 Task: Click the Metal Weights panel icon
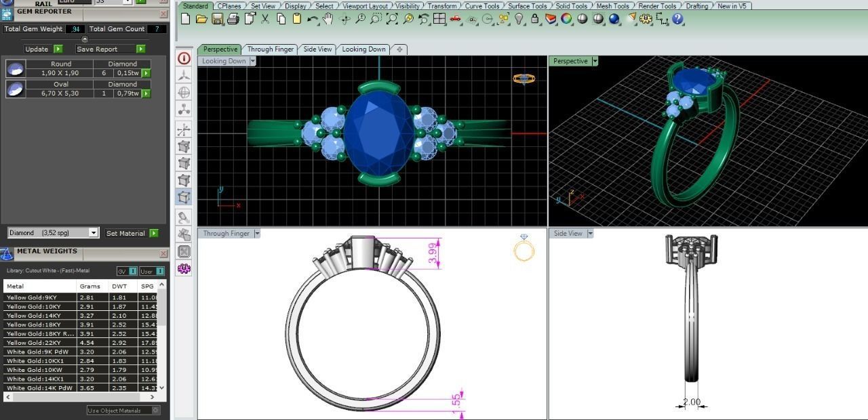pos(7,253)
